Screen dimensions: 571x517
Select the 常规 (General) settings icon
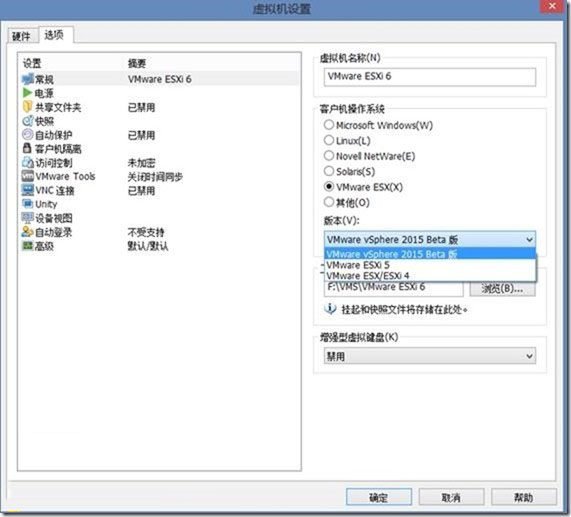[28, 79]
